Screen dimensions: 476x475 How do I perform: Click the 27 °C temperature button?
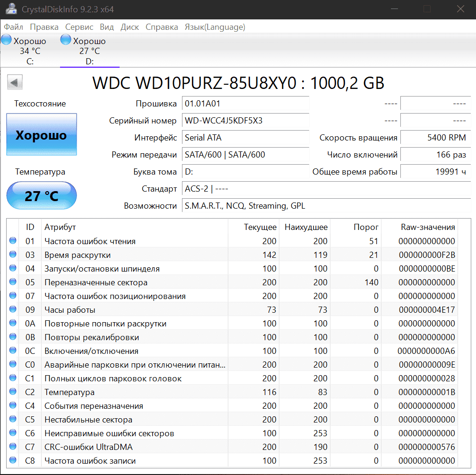pos(41,195)
